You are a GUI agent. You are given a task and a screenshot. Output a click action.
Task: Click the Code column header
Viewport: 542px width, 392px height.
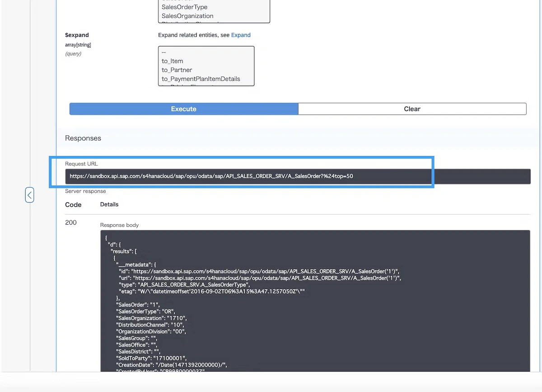tap(73, 205)
